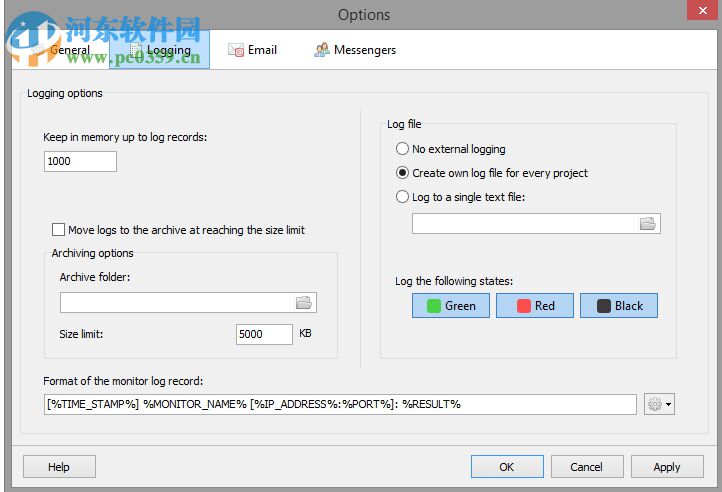722x492 pixels.
Task: Switch to the General tab
Action: [x=64, y=50]
